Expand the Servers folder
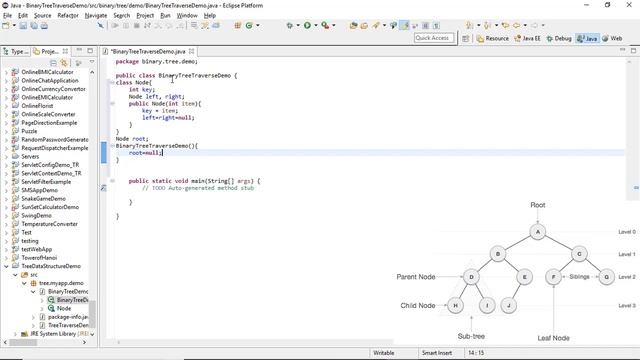This screenshot has width=640, height=360. (6, 156)
